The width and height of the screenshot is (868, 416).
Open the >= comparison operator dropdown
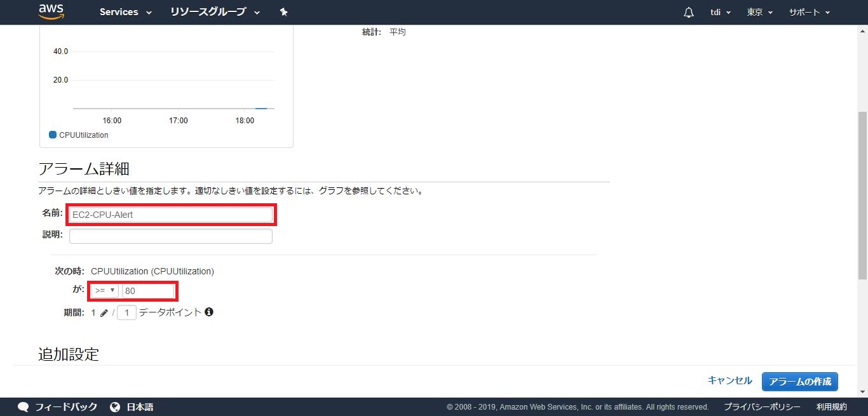pos(105,290)
